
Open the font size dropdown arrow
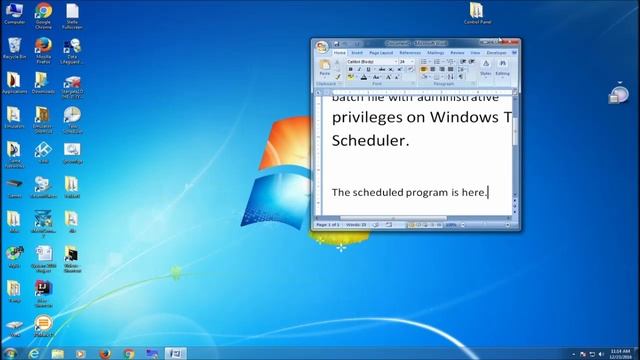pos(412,62)
